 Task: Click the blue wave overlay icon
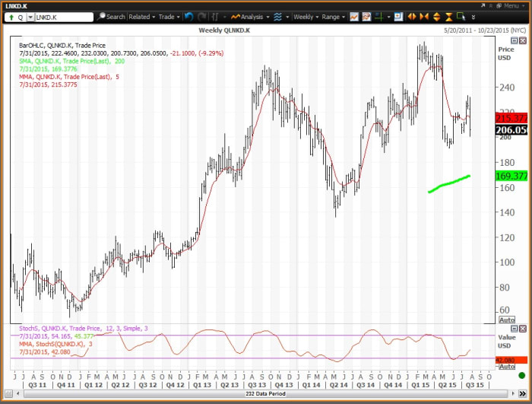click(278, 16)
